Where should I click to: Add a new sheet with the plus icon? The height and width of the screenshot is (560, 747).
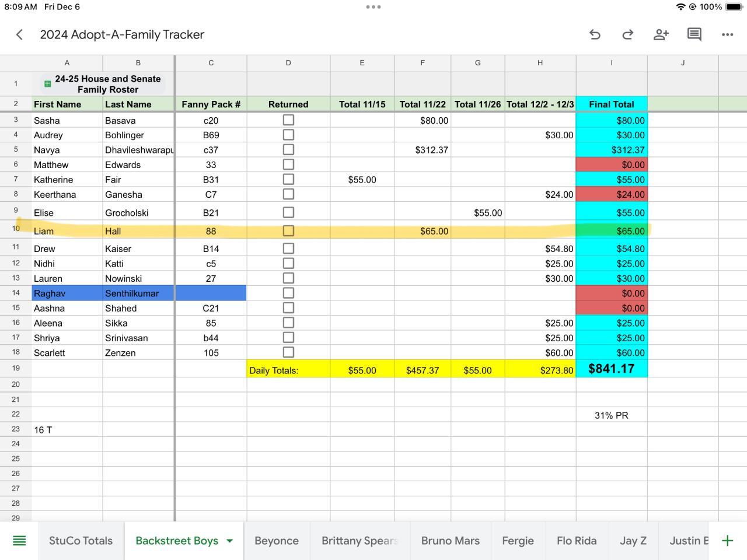click(x=727, y=541)
